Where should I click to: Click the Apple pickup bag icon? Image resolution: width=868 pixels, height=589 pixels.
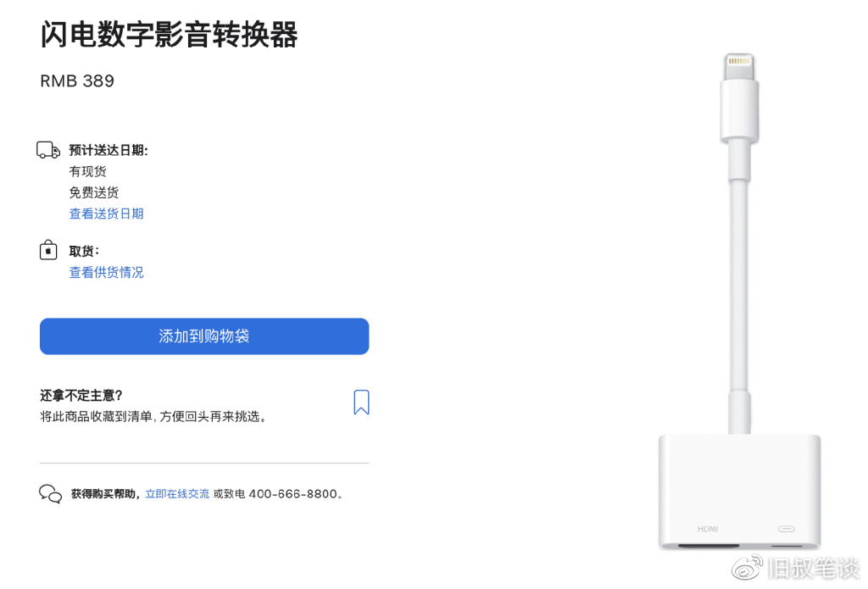coord(48,250)
